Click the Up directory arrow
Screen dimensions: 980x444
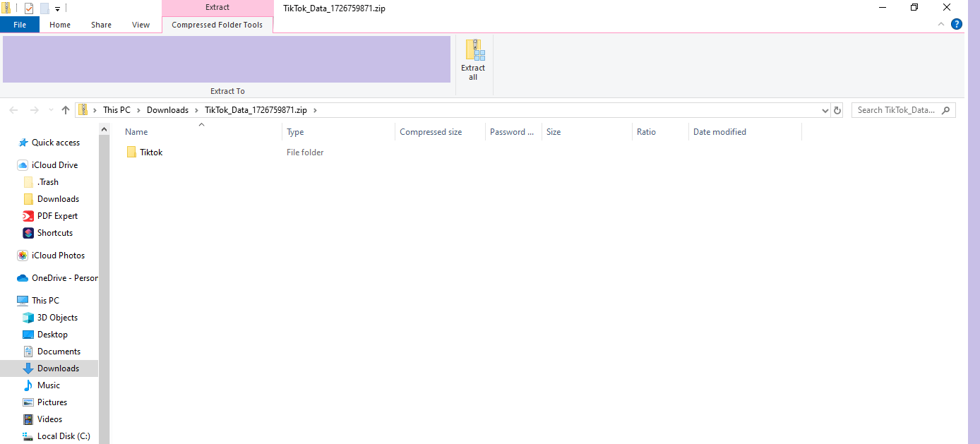(66, 110)
